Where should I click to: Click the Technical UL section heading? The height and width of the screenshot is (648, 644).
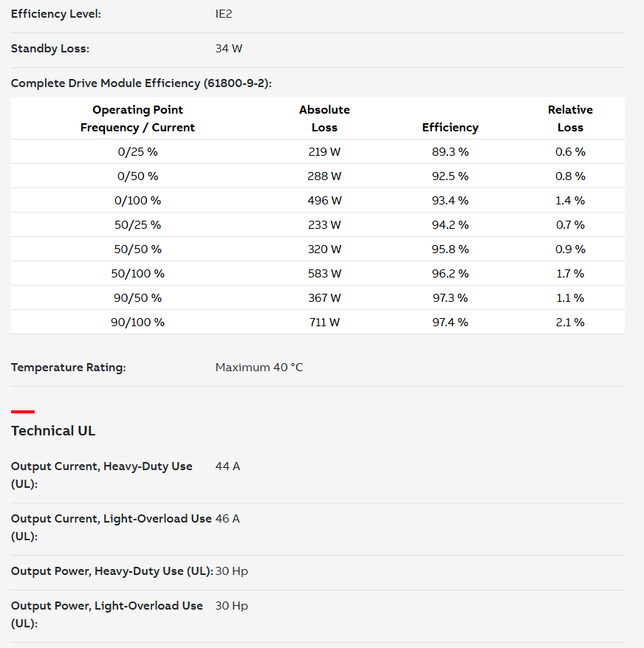coord(53,431)
